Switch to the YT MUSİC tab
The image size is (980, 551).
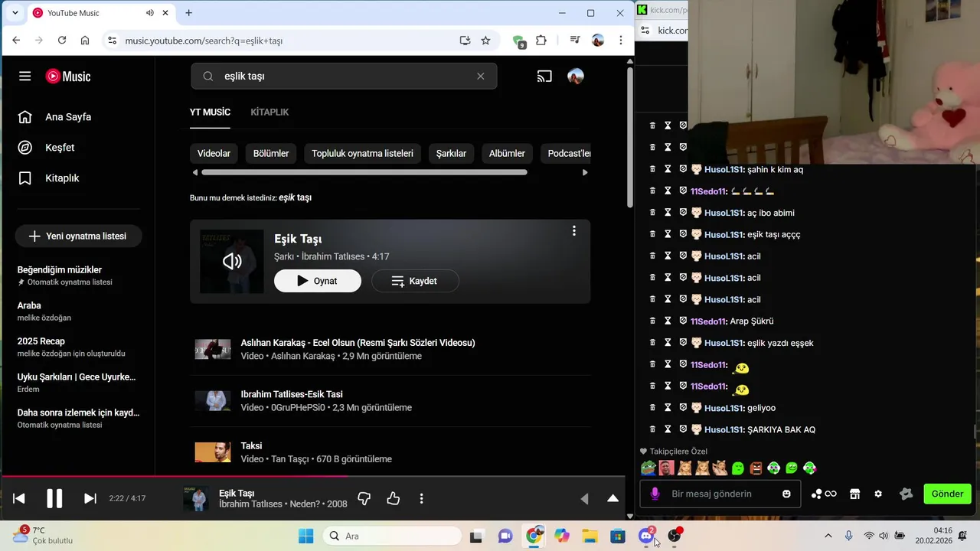click(x=210, y=112)
